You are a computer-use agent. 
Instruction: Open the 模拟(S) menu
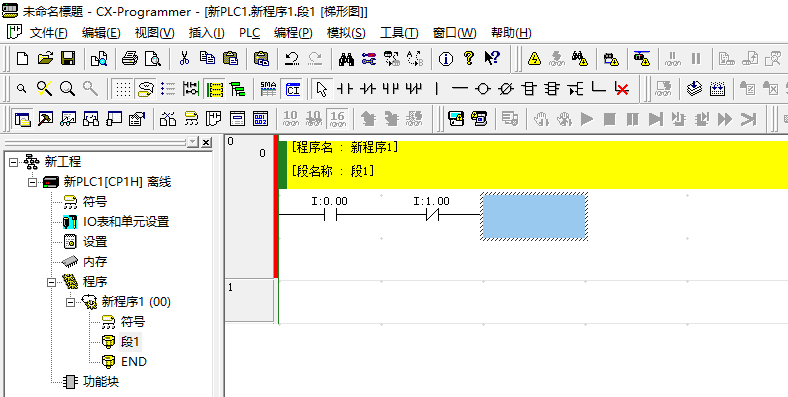[x=346, y=33]
